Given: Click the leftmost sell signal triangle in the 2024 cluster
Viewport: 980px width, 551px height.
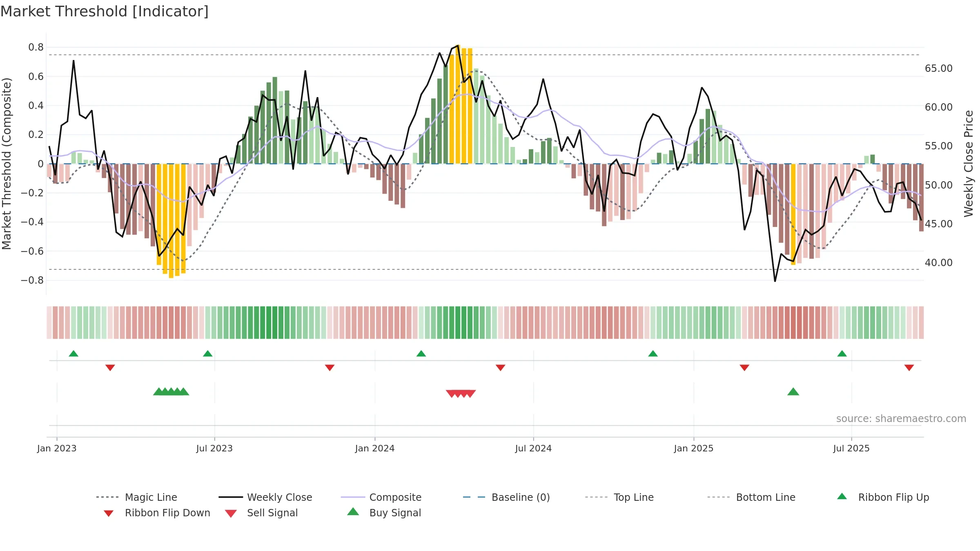Looking at the screenshot, I should point(451,394).
